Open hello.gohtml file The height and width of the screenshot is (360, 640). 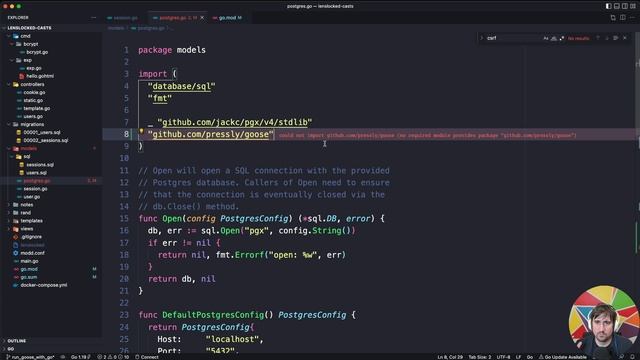[40, 76]
